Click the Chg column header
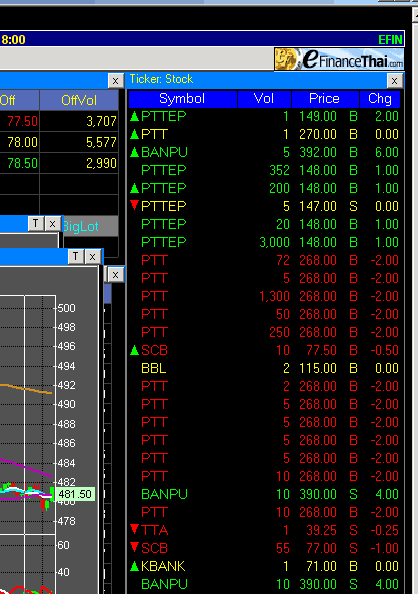The height and width of the screenshot is (594, 418). click(380, 99)
